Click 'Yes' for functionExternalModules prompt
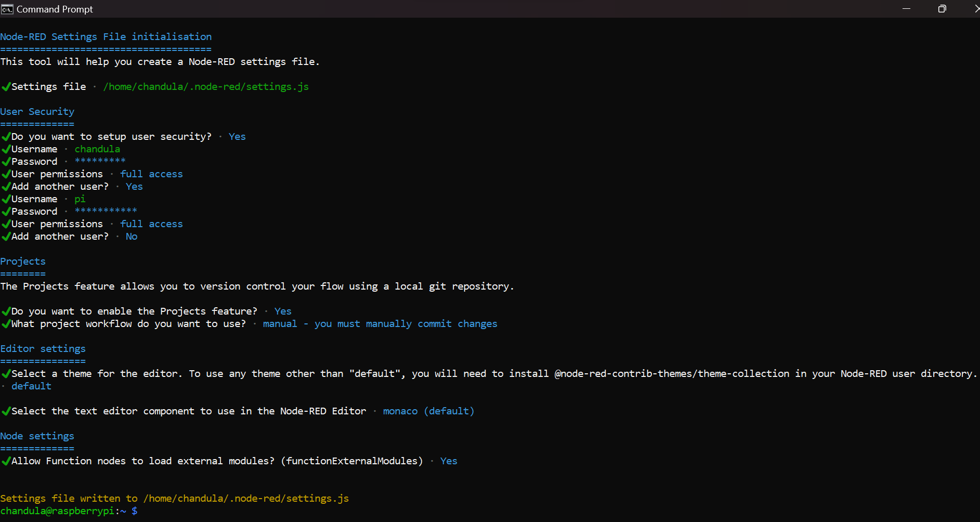This screenshot has height=522, width=980. [449, 461]
